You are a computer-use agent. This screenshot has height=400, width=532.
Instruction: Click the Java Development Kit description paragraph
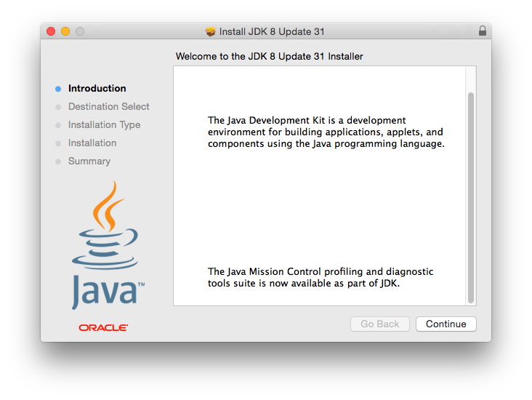pyautogui.click(x=326, y=132)
